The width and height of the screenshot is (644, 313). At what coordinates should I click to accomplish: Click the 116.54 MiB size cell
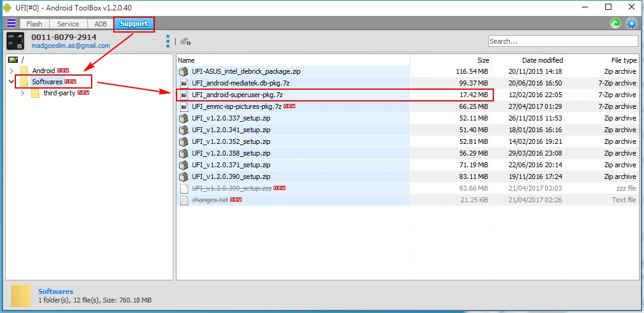472,71
